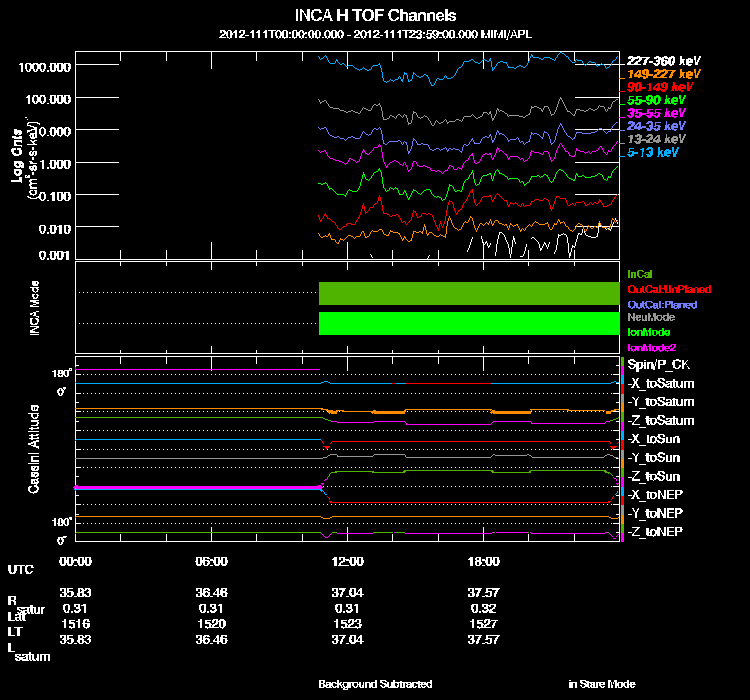This screenshot has height=700, width=750.
Task: Click the 'OutCal:Planed' legend entry
Action: coord(662,305)
